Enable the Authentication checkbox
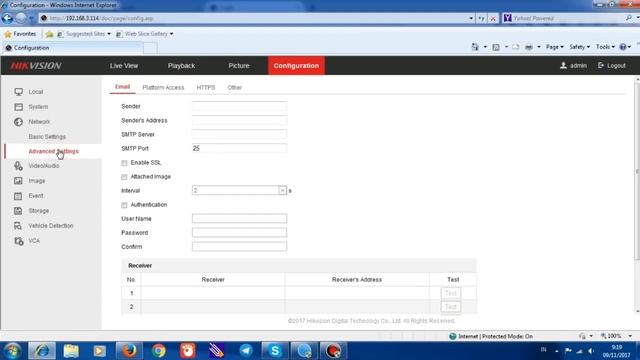640x360 pixels. [124, 205]
